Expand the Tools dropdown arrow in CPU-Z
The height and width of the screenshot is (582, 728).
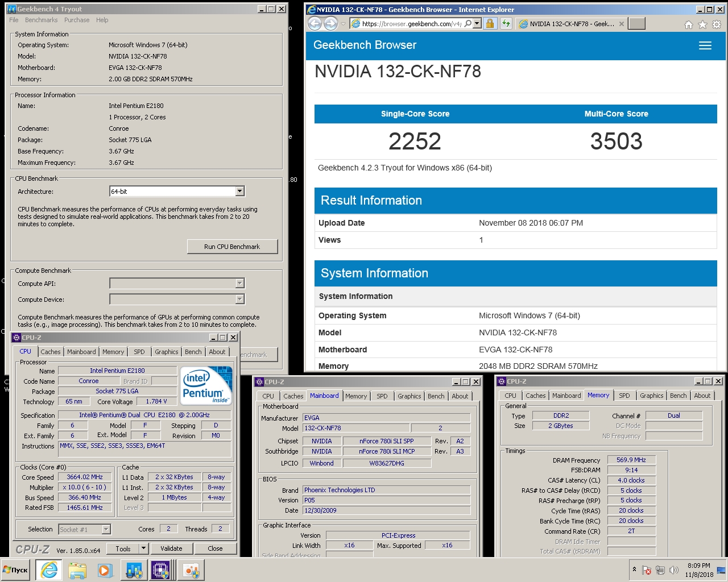143,548
